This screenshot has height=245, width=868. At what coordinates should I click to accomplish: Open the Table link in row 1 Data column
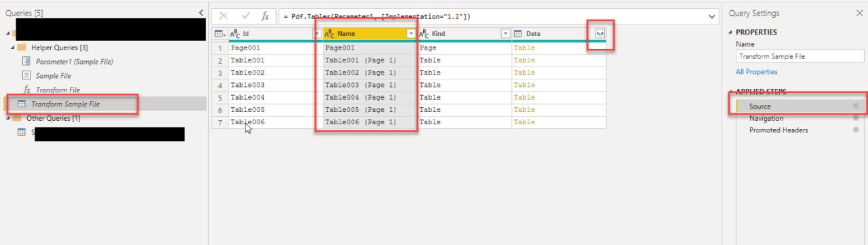pyautogui.click(x=524, y=48)
